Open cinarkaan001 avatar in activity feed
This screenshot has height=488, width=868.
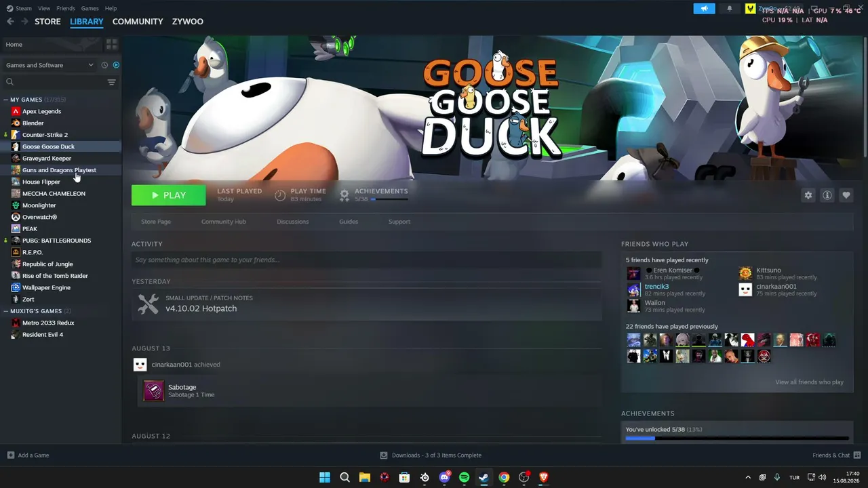[140, 365]
